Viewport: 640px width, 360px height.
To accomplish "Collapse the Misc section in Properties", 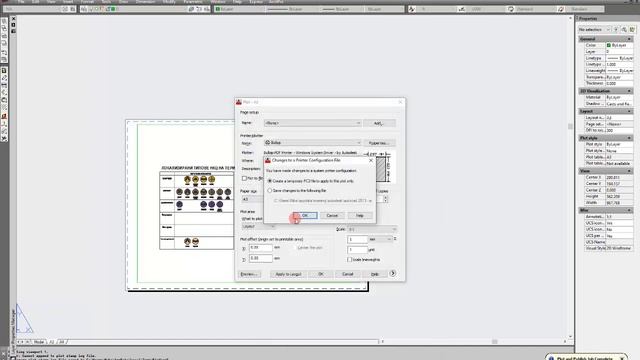I will tap(629, 210).
